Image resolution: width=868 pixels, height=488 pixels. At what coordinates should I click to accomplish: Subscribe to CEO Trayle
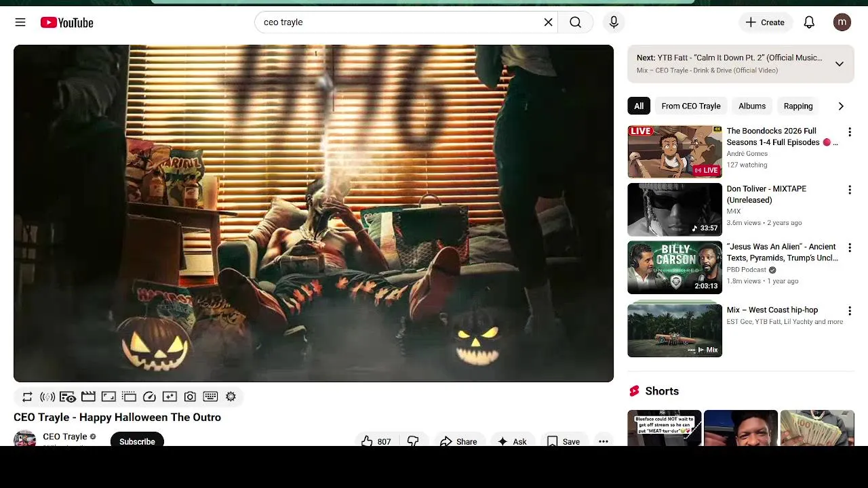coord(137,441)
